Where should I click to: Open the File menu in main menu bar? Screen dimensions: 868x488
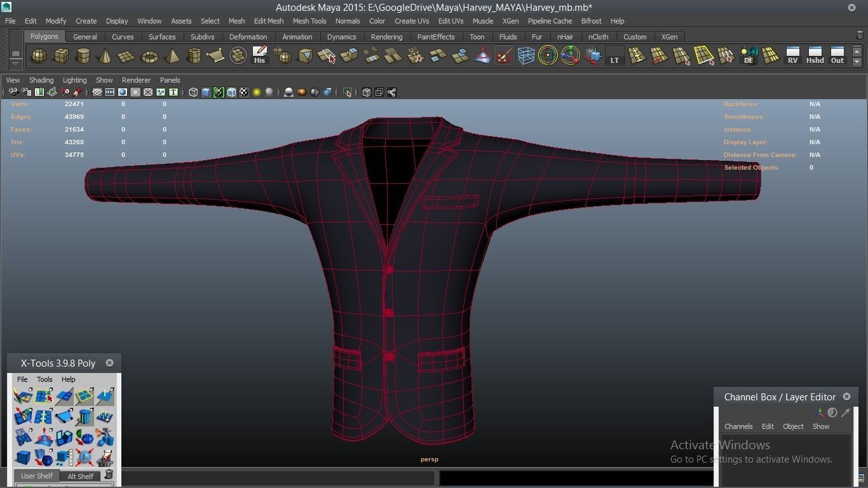point(10,21)
